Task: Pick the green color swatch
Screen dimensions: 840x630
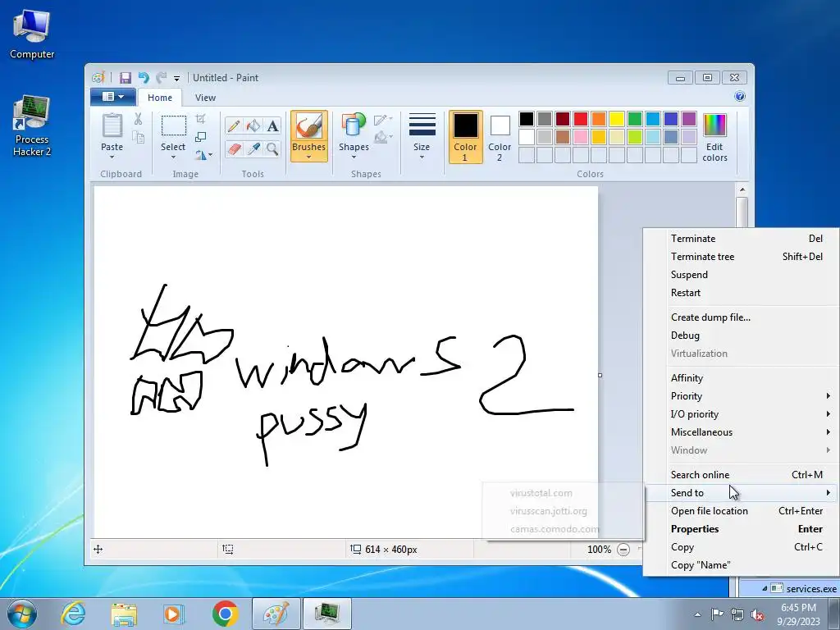Action: tap(635, 119)
